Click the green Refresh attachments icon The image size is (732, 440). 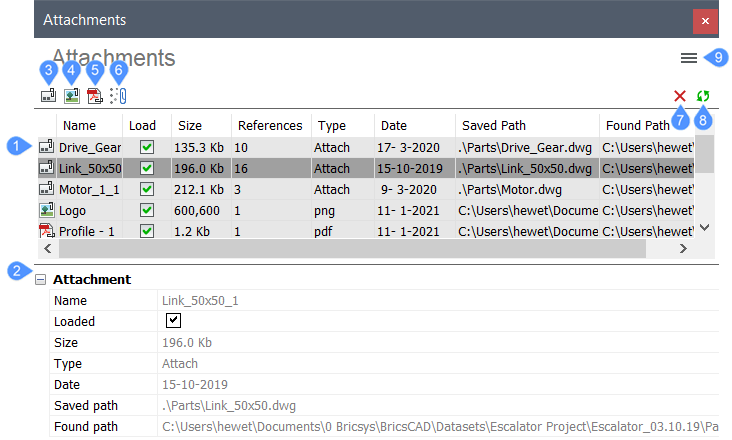point(703,96)
